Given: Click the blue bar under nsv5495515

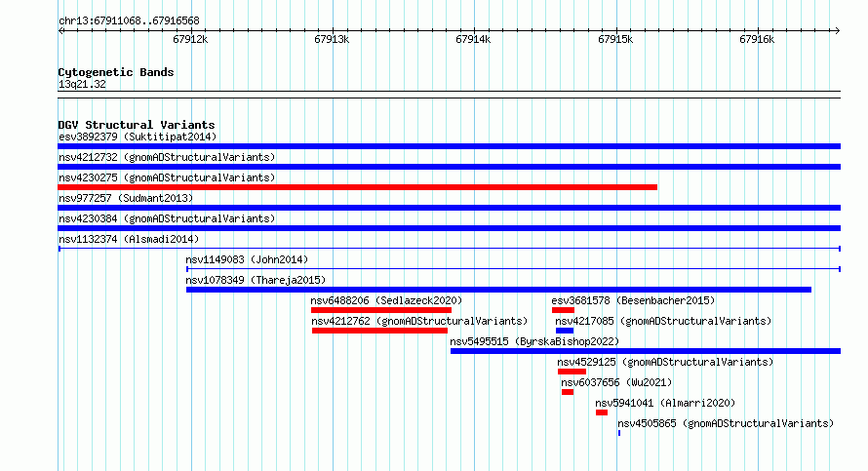Looking at the screenshot, I should click(646, 351).
